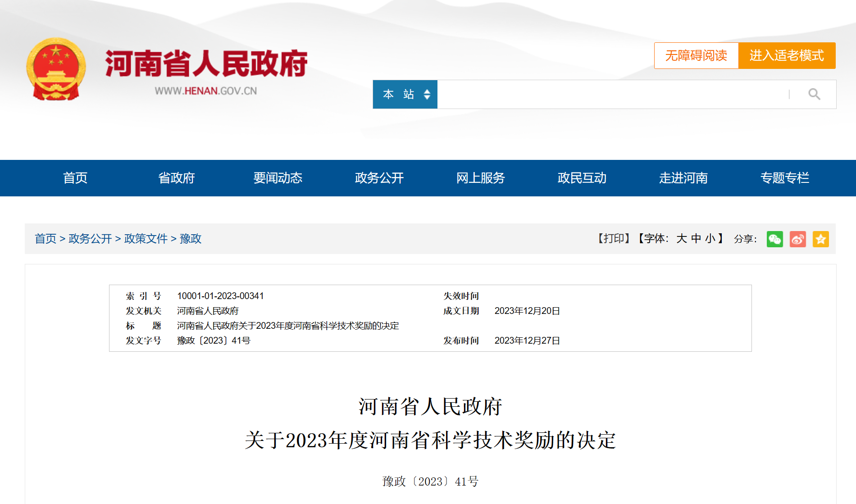Open 省政府 navigation item

pos(177,178)
